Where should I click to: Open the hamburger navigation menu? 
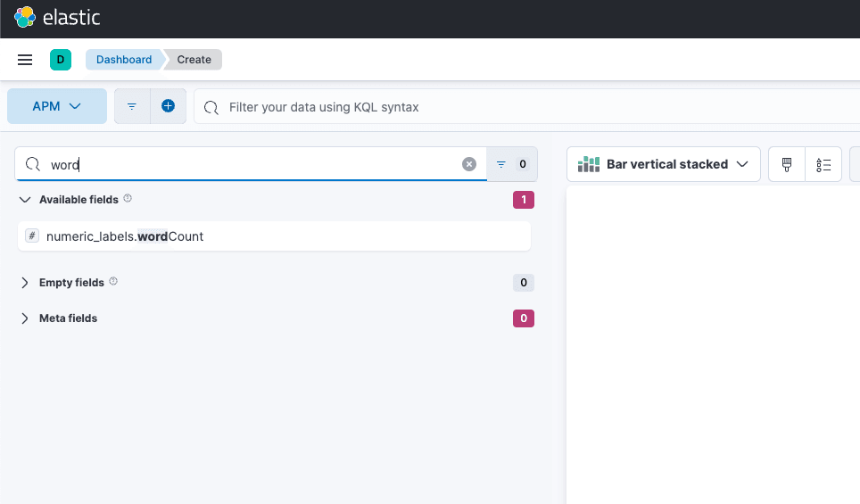pyautogui.click(x=25, y=60)
